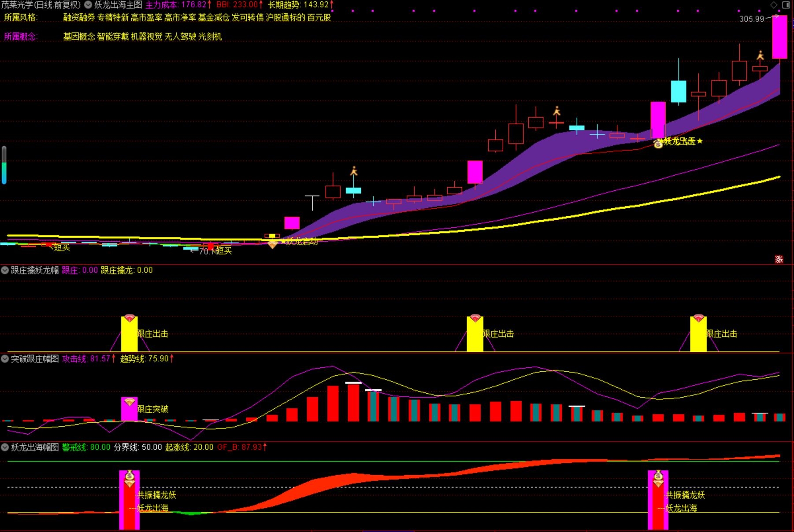The image size is (794, 532).
Task: Click the running man icon above the highest candles
Action: pos(760,56)
